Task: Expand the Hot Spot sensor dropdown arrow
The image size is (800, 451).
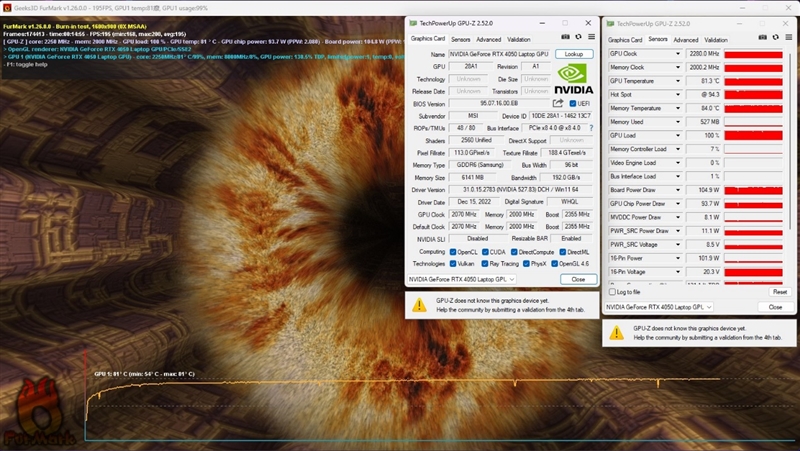Action: 678,94
